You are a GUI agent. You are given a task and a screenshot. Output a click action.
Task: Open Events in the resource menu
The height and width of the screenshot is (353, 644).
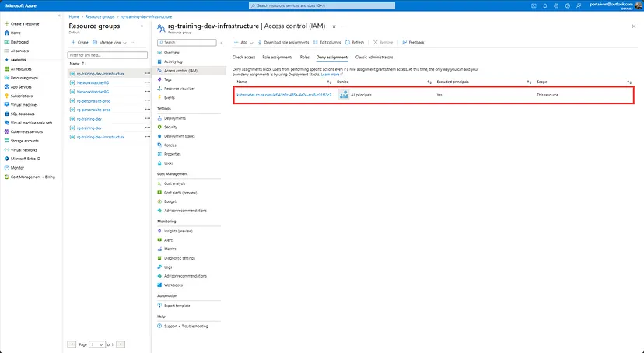(170, 98)
